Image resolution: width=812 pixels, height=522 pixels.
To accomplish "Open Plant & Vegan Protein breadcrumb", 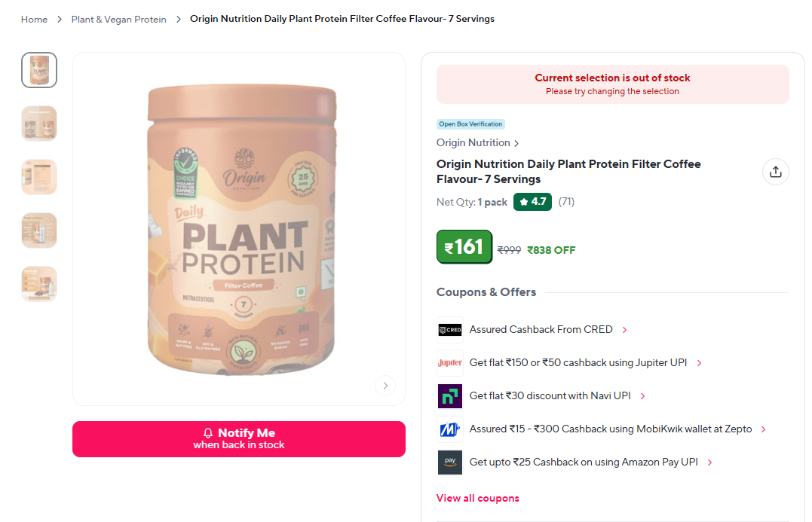I will [118, 19].
